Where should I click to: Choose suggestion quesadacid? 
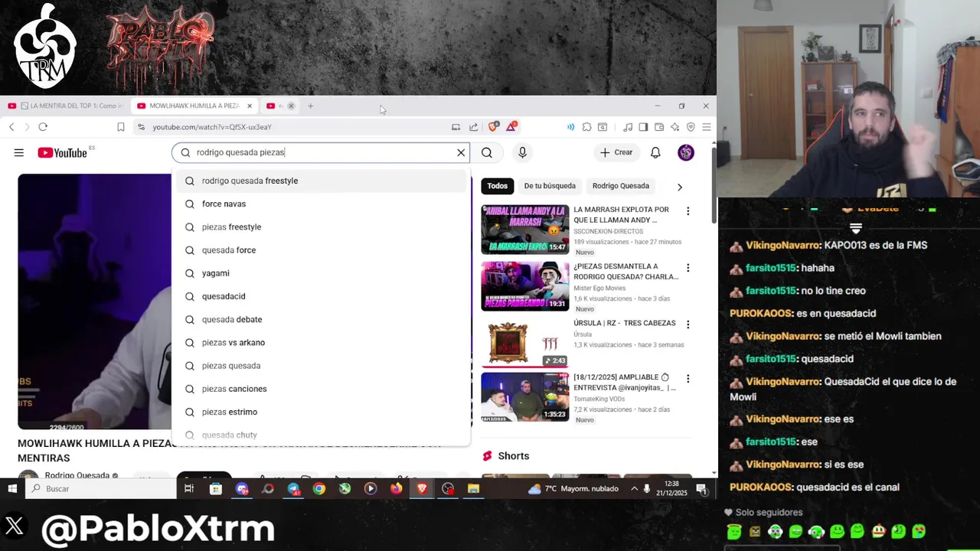point(321,296)
